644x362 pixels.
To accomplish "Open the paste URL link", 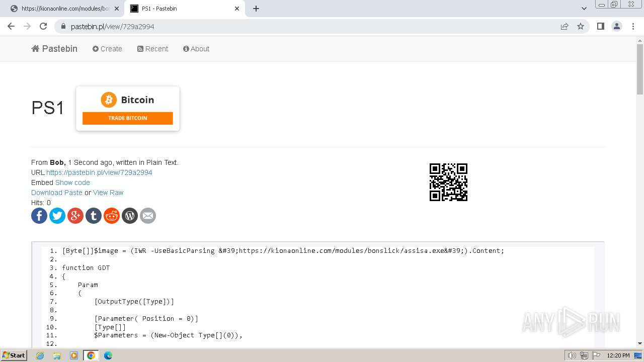I will [99, 172].
